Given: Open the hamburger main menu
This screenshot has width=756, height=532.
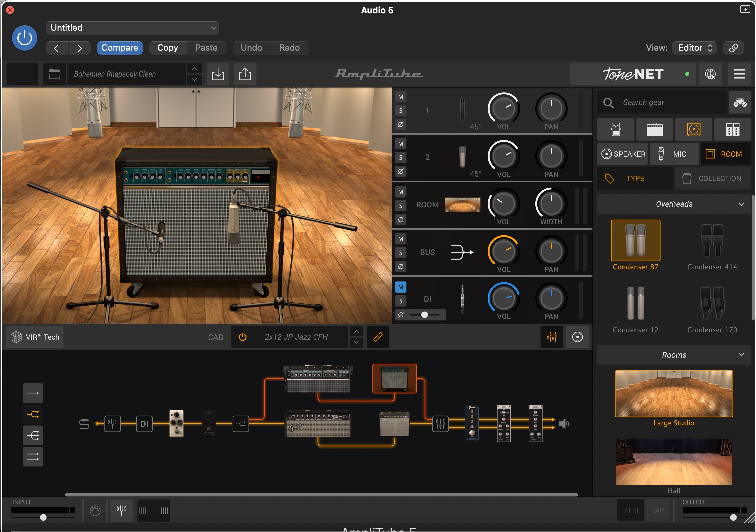Looking at the screenshot, I should coord(739,74).
